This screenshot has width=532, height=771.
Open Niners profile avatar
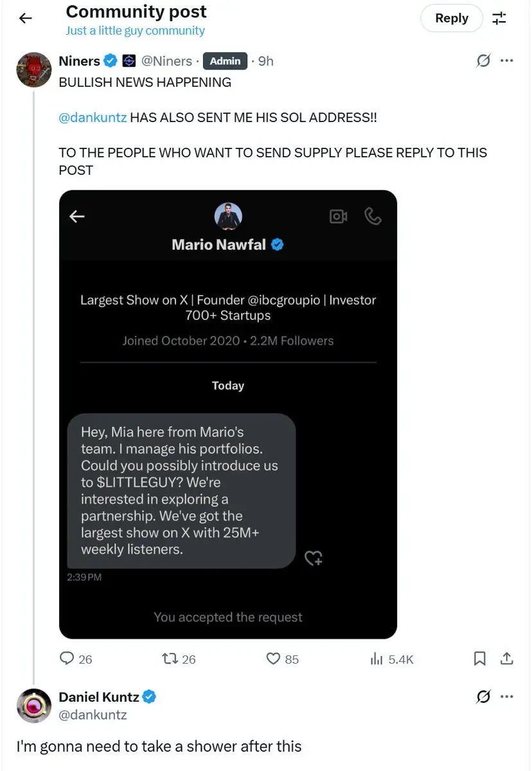pyautogui.click(x=33, y=69)
